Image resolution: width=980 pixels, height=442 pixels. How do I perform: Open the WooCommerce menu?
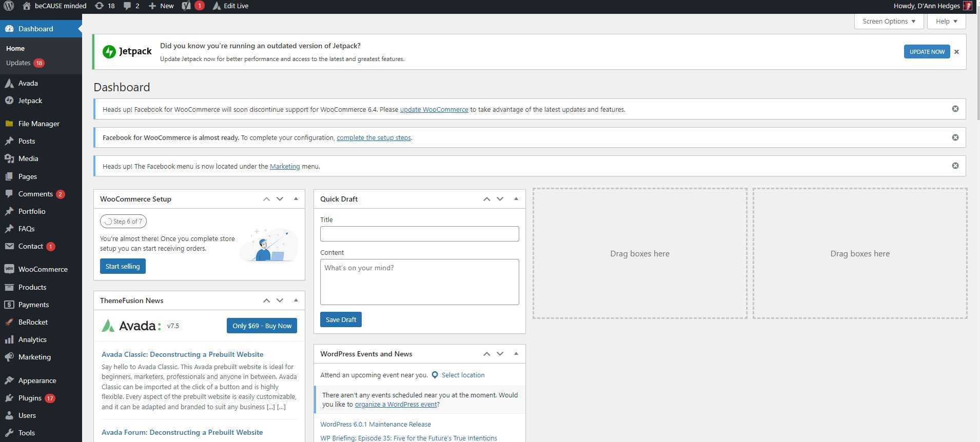[x=41, y=269]
